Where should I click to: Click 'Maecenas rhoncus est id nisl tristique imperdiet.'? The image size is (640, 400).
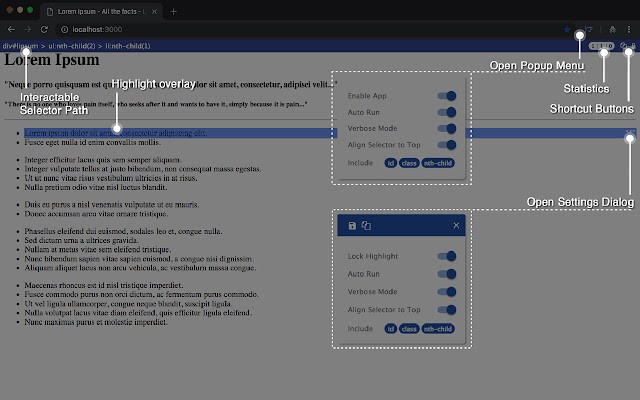tap(104, 285)
